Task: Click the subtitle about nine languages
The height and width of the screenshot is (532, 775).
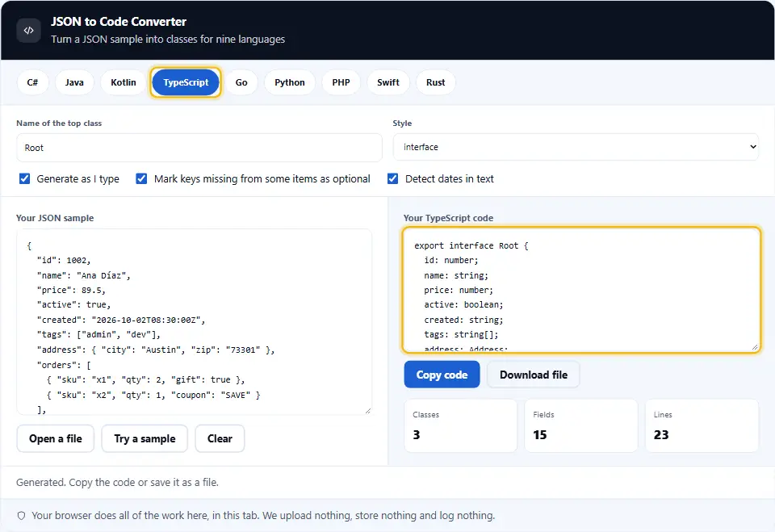Action: point(168,39)
